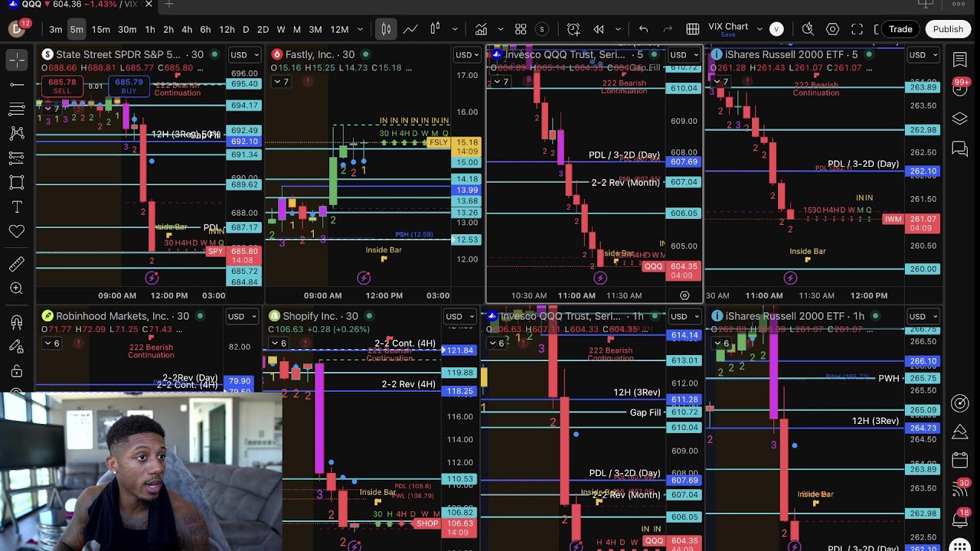Undo the last action
Screen dimensions: 980x551
pos(643,29)
